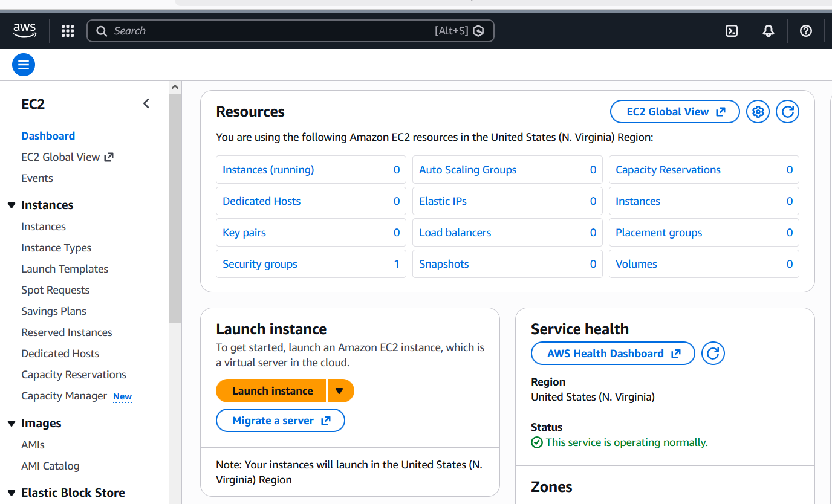Open the Resources settings gear
This screenshot has width=832, height=504.
coord(758,111)
